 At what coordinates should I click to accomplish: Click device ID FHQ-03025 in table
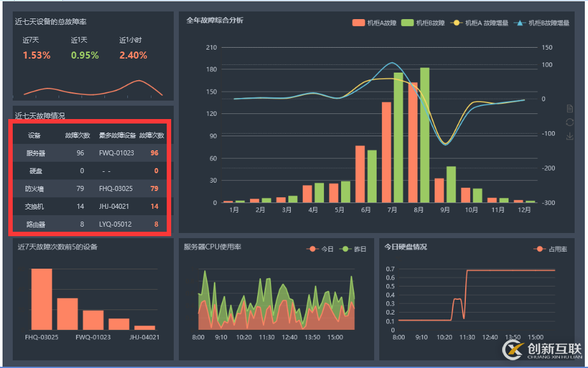point(116,188)
